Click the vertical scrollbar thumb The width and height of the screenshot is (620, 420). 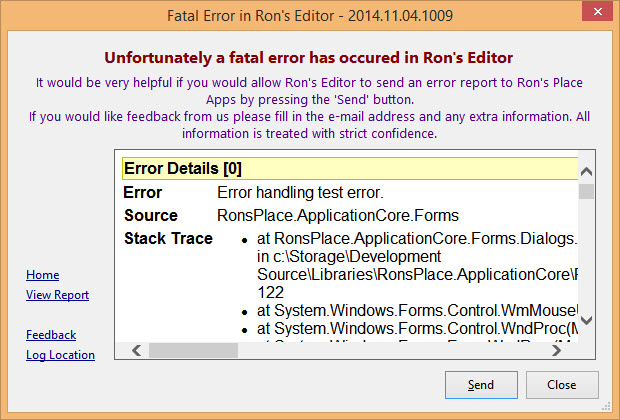(586, 192)
